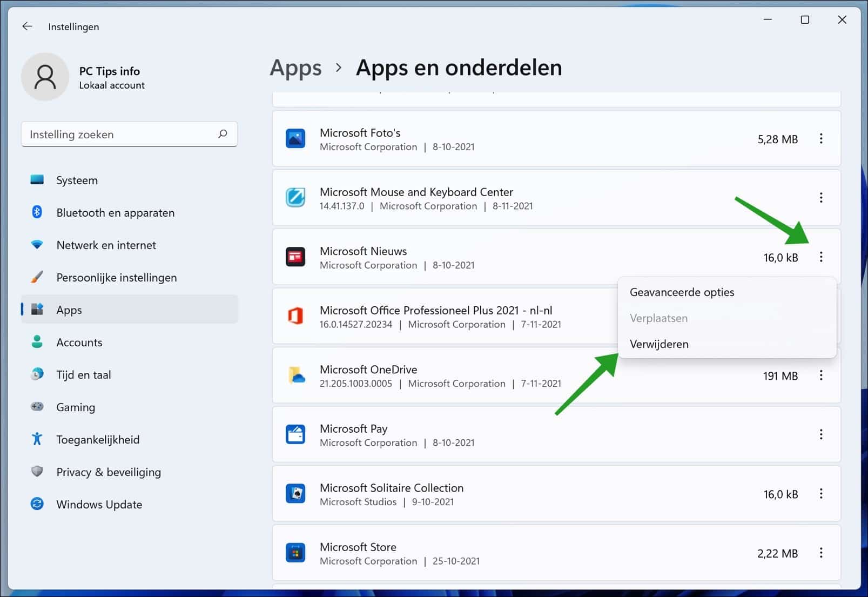Click the Microsoft Store app icon
Image resolution: width=868 pixels, height=597 pixels.
pos(295,553)
